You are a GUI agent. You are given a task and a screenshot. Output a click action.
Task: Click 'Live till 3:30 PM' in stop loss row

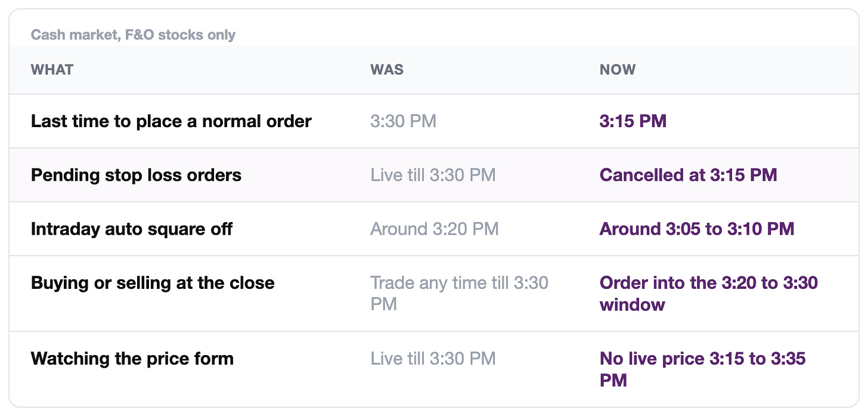(x=433, y=175)
